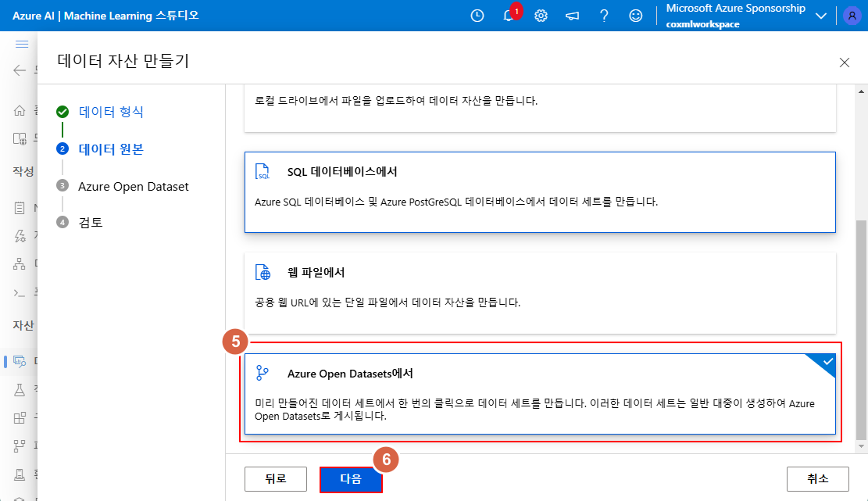The height and width of the screenshot is (501, 868).
Task: Click the 데이터 자산 만들기 heading
Action: pos(123,61)
